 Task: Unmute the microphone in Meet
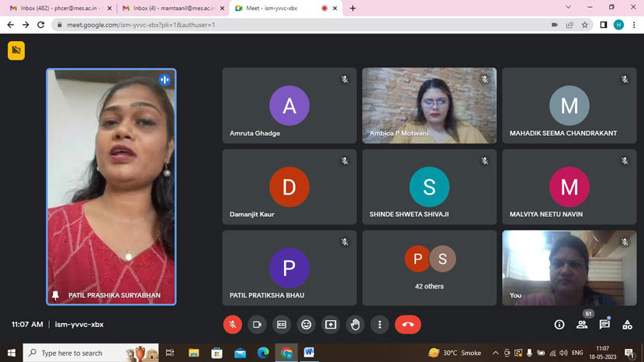(x=233, y=325)
